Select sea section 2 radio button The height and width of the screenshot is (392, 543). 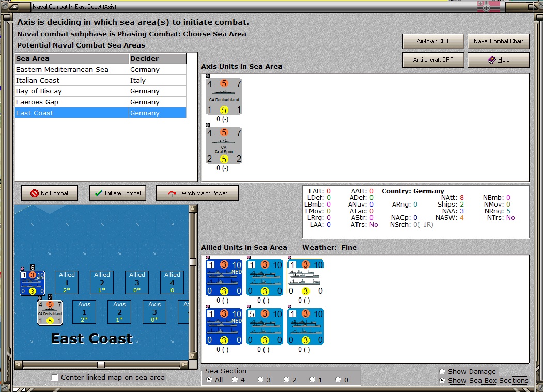click(x=286, y=380)
